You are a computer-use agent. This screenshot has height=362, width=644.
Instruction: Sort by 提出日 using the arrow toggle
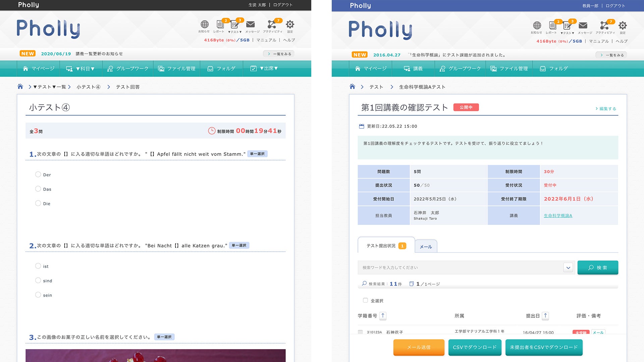click(545, 316)
